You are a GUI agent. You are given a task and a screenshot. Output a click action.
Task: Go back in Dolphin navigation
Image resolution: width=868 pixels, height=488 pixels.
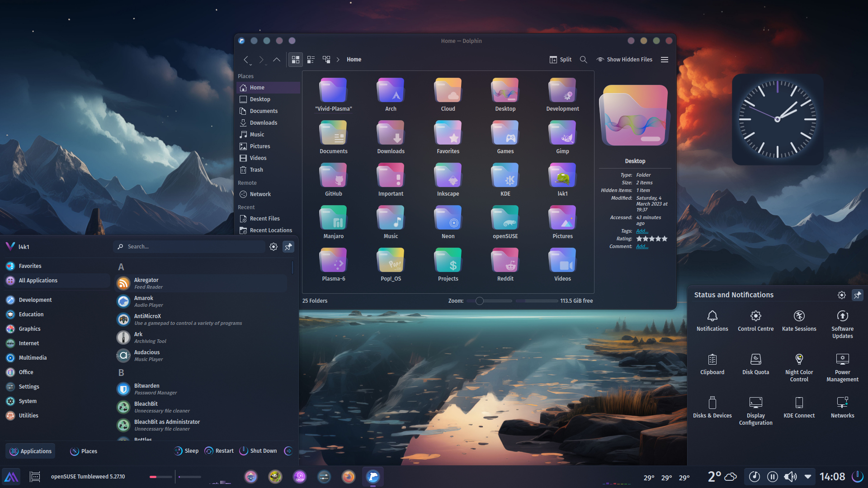(x=246, y=60)
